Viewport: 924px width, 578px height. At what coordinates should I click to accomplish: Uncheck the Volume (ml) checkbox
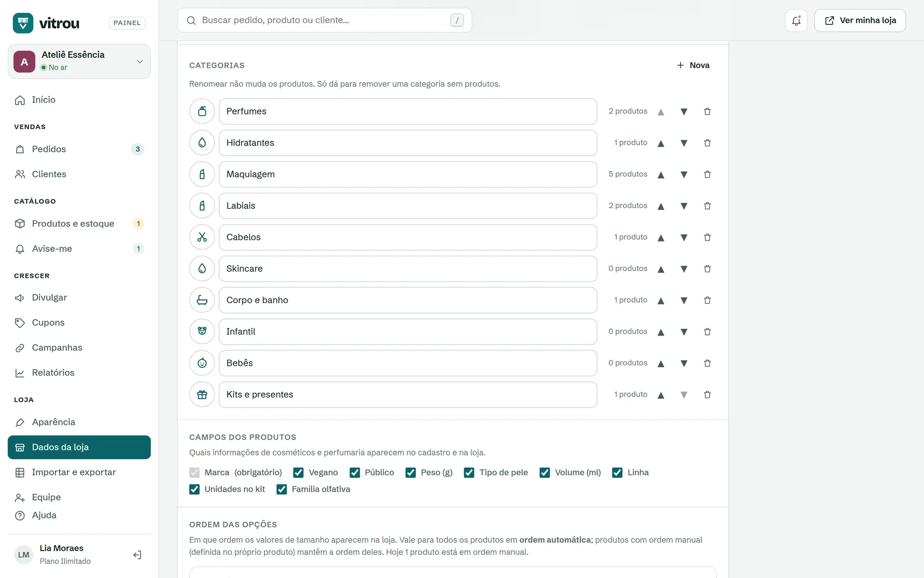[545, 473]
